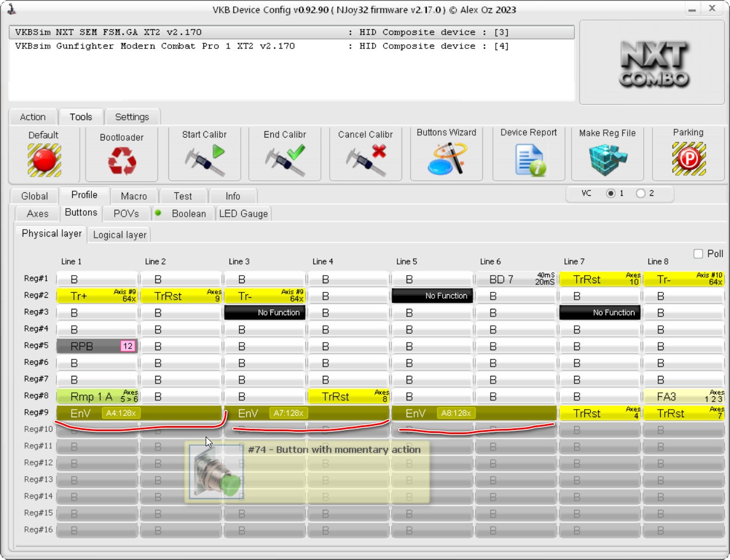Switch to the Logical layer tab

coord(119,235)
